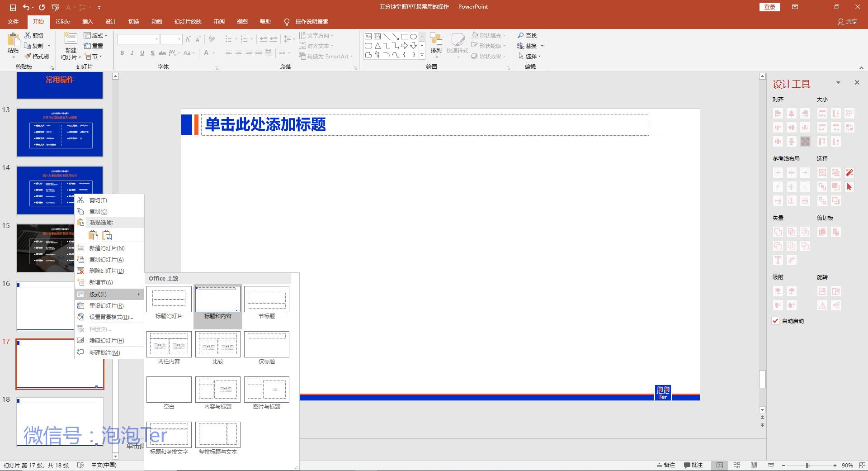
Task: Select the Format Painter tool
Action: point(37,56)
